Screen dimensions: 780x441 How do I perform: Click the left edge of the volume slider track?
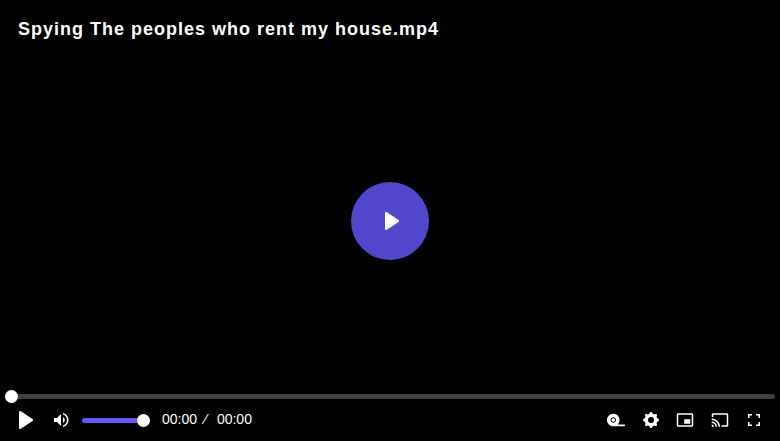84,421
